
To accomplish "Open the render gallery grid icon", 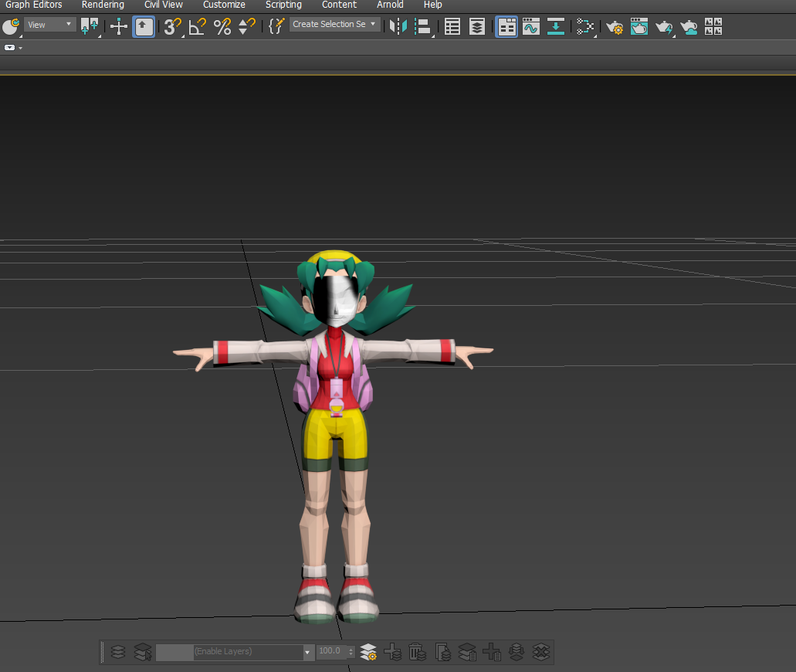I will click(713, 26).
